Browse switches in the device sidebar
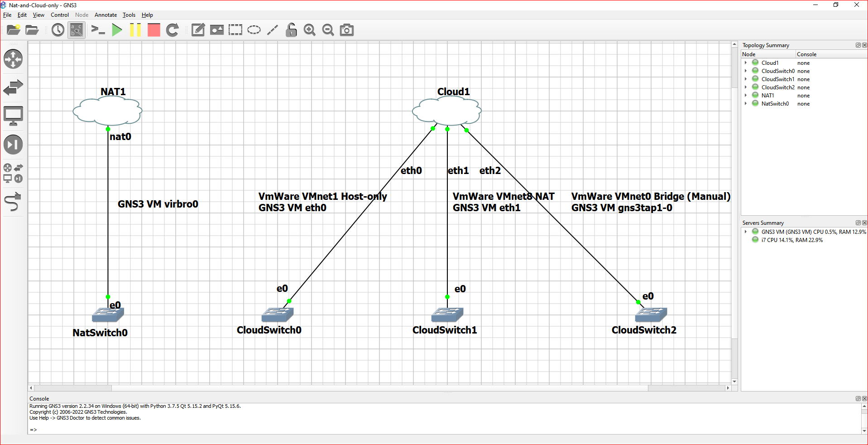This screenshot has height=445, width=868. 13,87
